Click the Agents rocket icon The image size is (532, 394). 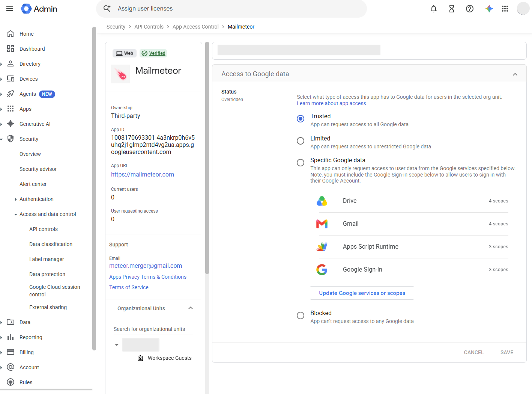(11, 94)
